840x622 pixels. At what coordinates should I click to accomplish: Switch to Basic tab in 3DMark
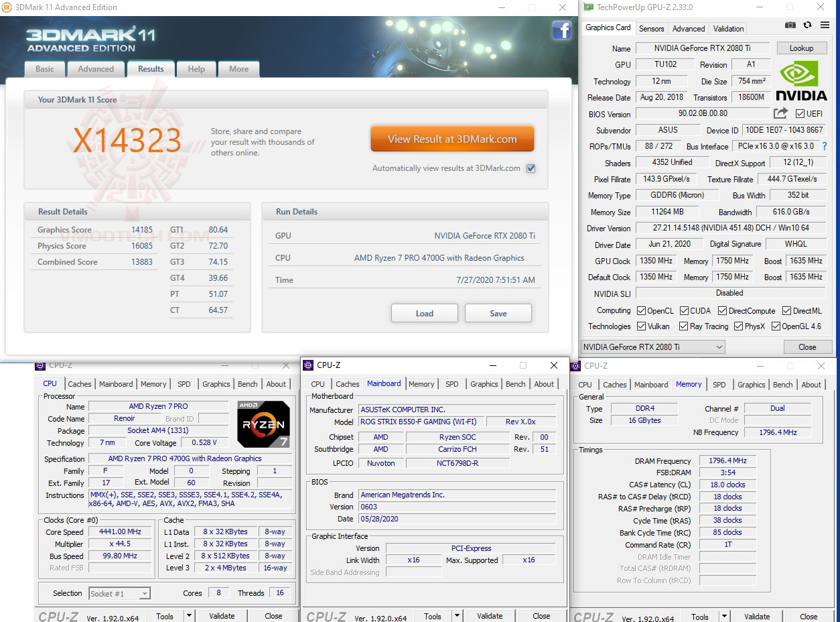click(45, 69)
